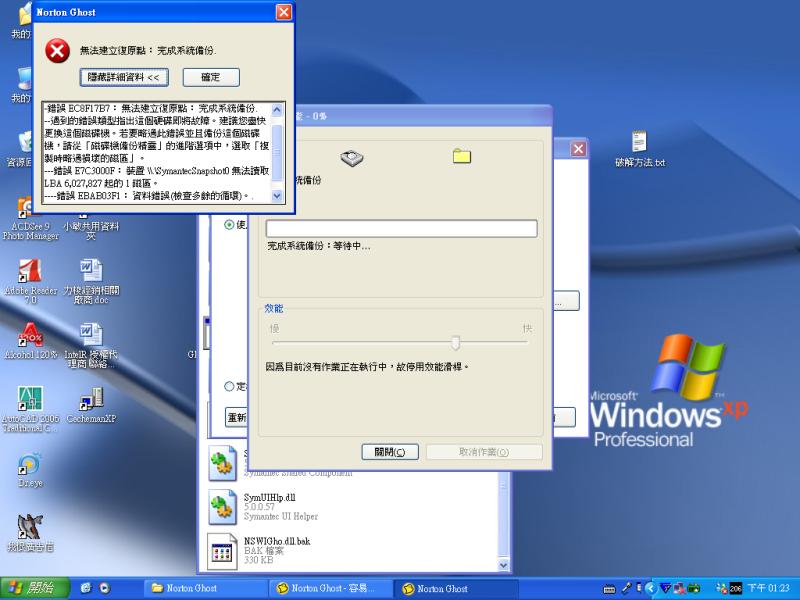Close the Norton Ghost error dialog
This screenshot has width=800, height=600.
284,12
